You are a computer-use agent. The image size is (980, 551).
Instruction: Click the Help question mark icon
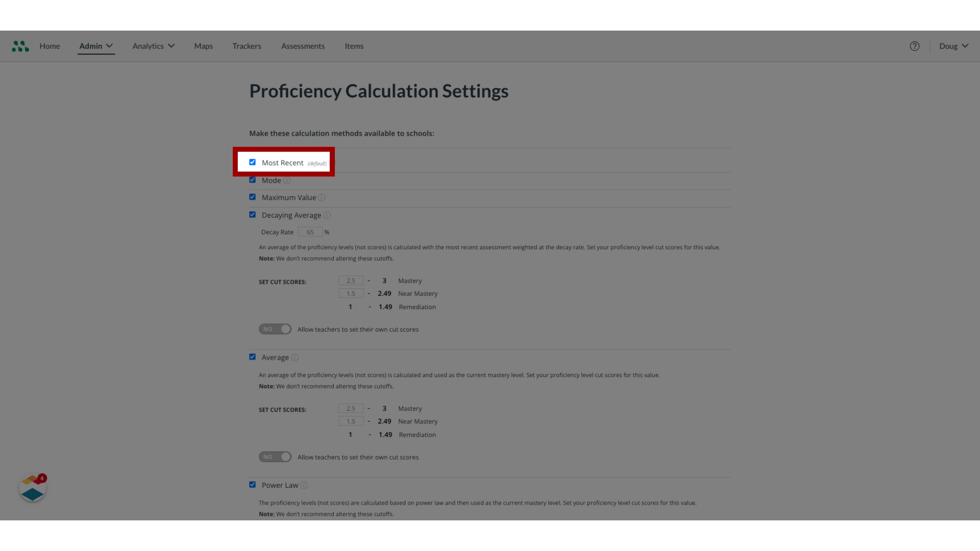click(914, 46)
